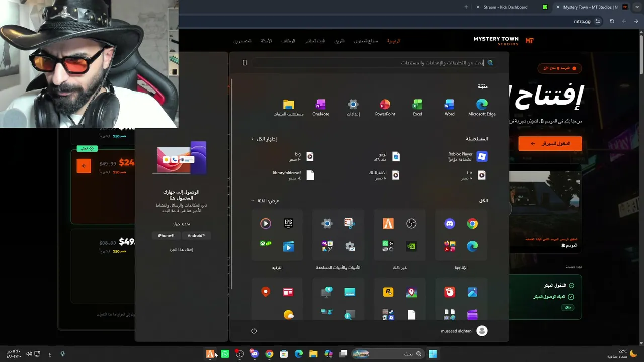644x362 pixels.
Task: Click Windows Start button on taskbar
Action: (433, 354)
